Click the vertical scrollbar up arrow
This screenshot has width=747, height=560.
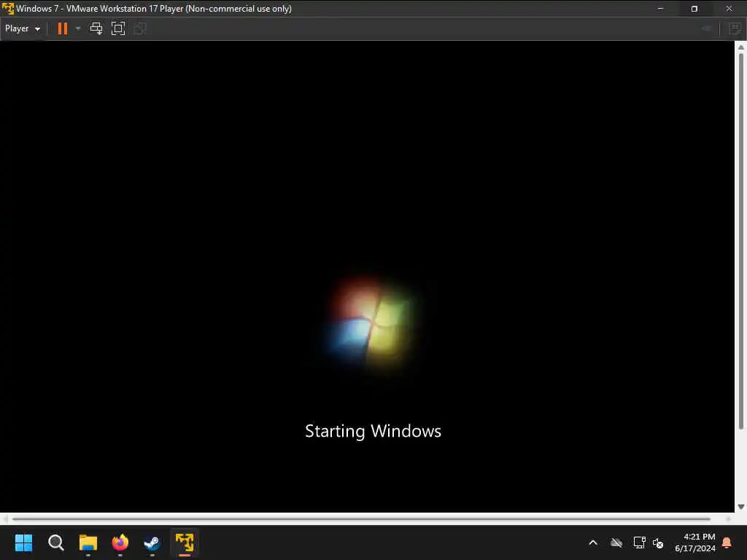pos(741,47)
